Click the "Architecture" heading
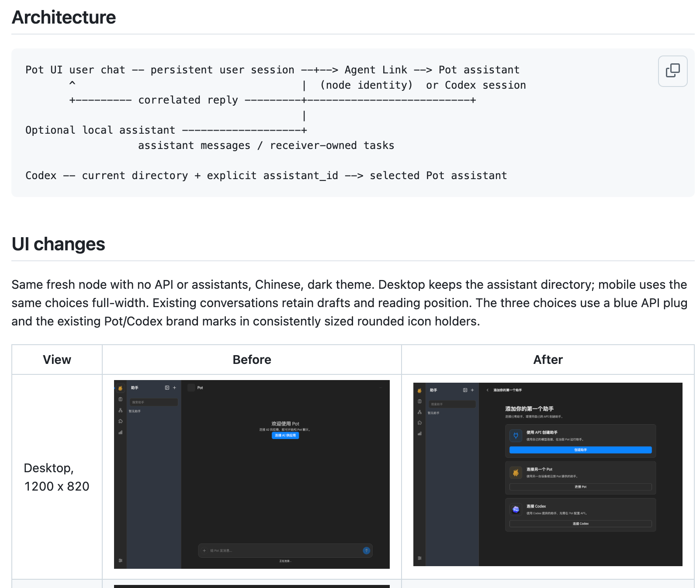 pos(64,17)
